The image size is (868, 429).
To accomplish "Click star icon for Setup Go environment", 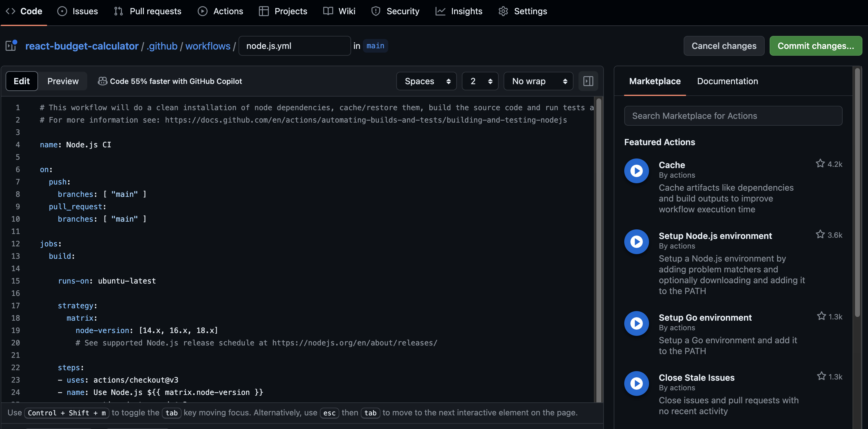I will click(x=821, y=316).
